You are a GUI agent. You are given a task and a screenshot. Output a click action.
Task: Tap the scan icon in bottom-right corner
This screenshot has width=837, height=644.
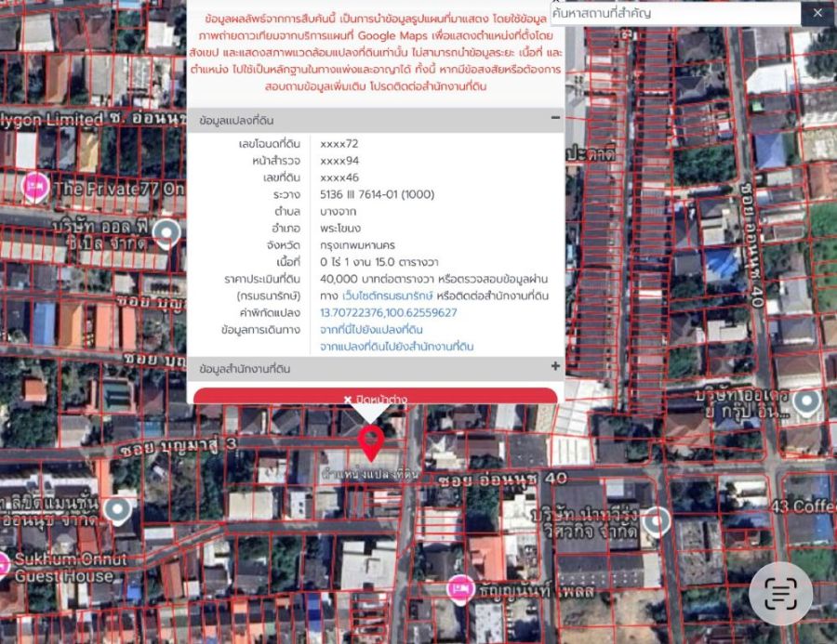coord(779,595)
